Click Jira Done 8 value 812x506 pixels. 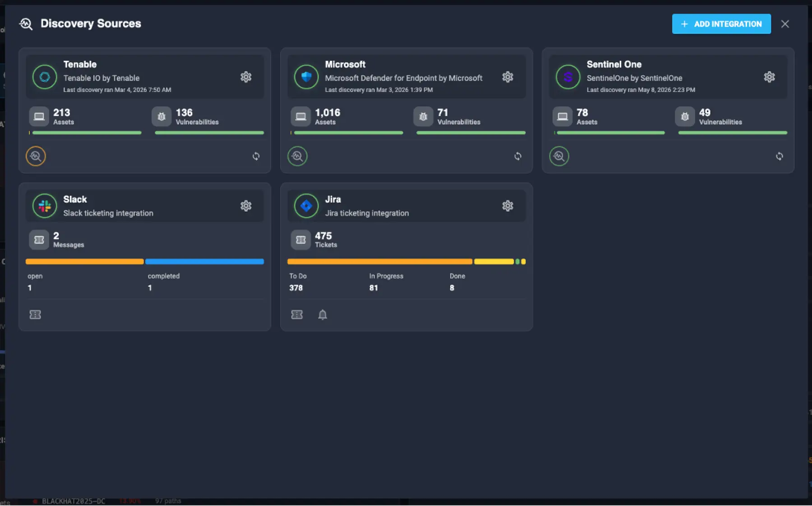(x=452, y=288)
